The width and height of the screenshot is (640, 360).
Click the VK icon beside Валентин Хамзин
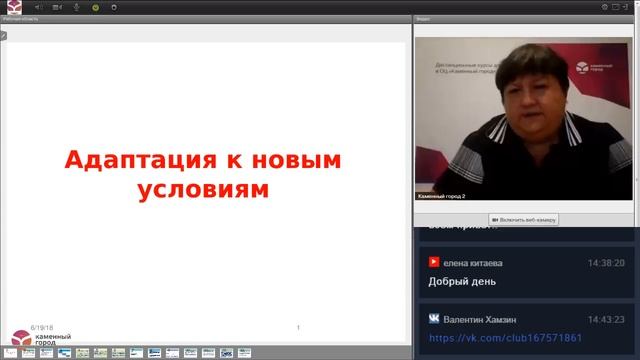click(434, 318)
